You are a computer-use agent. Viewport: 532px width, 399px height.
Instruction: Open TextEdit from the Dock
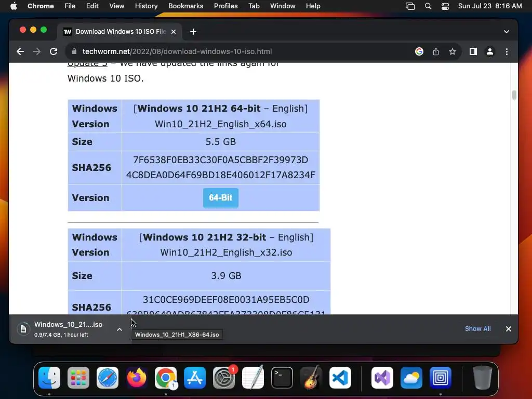(x=253, y=378)
